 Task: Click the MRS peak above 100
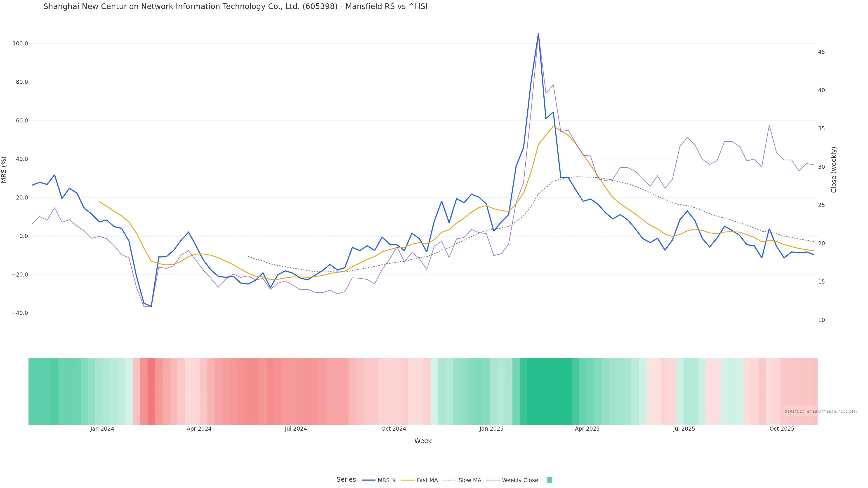(x=538, y=34)
